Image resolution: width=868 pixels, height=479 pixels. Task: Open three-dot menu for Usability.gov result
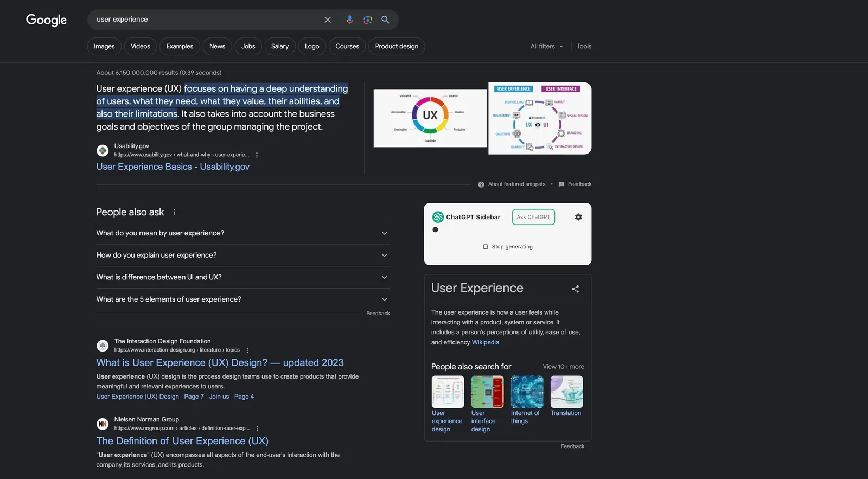click(x=257, y=155)
